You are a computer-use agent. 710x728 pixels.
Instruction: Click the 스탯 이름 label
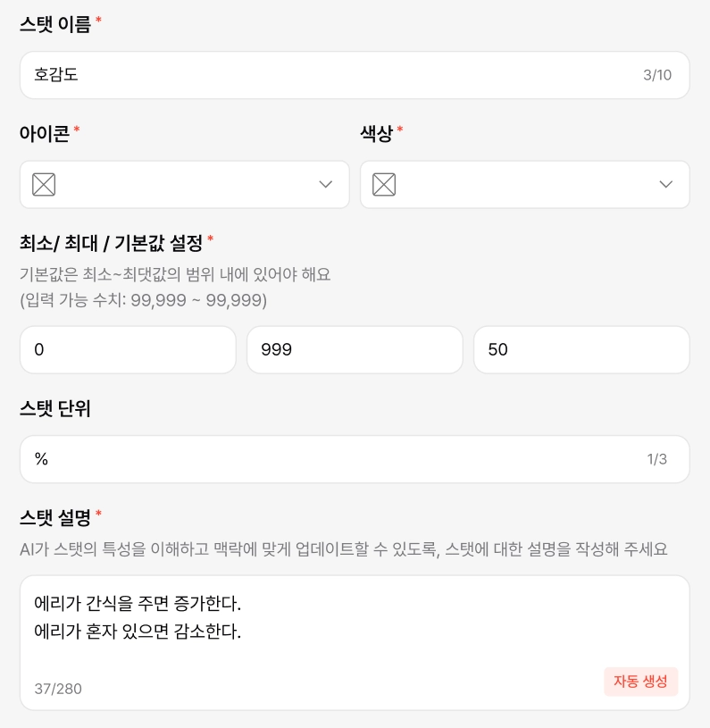55,25
